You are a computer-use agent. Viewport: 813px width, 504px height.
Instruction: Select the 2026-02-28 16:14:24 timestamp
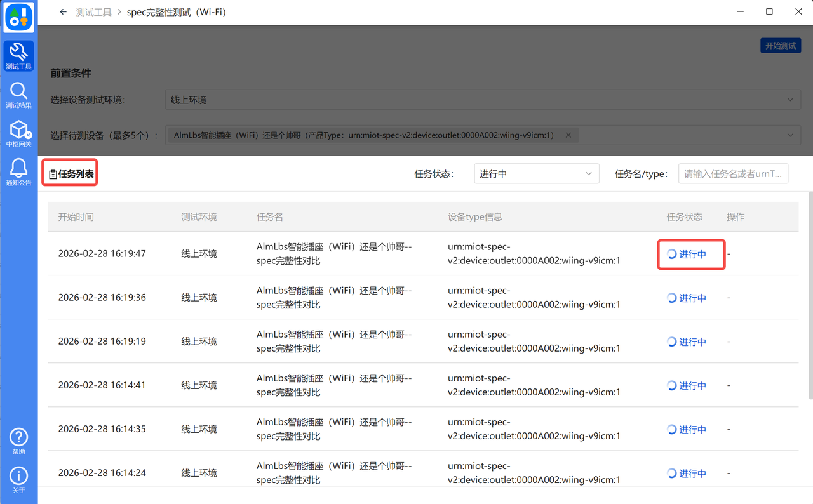(102, 473)
